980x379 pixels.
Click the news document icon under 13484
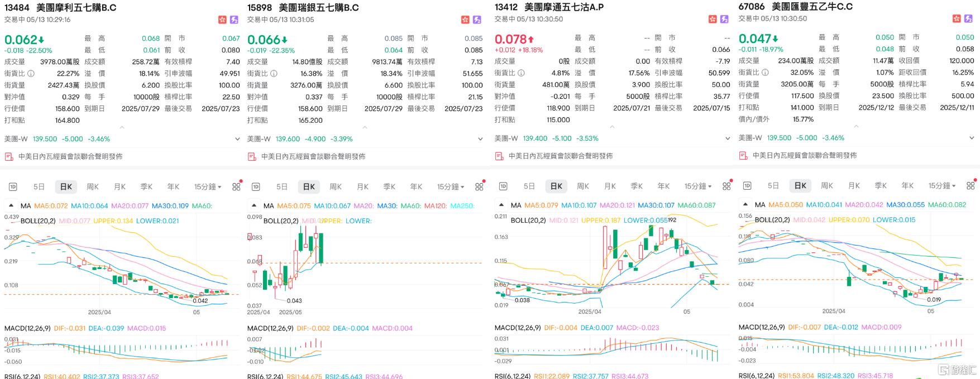click(x=9, y=156)
